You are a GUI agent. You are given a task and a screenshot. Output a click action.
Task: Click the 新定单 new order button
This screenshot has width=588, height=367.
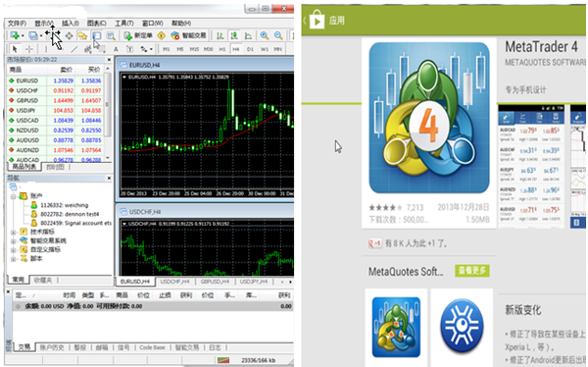click(138, 35)
